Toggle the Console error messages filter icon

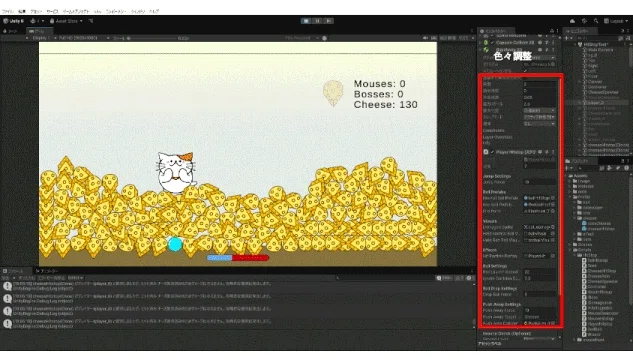point(469,278)
